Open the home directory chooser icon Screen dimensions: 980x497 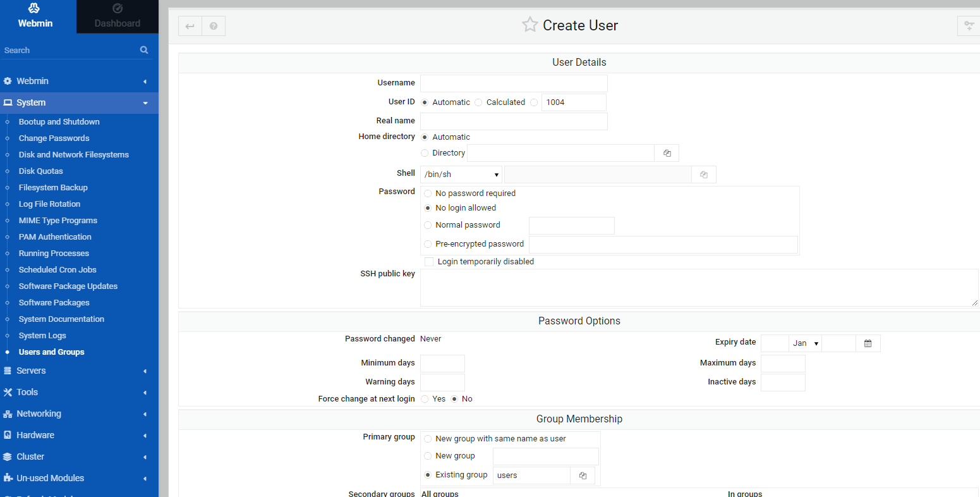(667, 153)
